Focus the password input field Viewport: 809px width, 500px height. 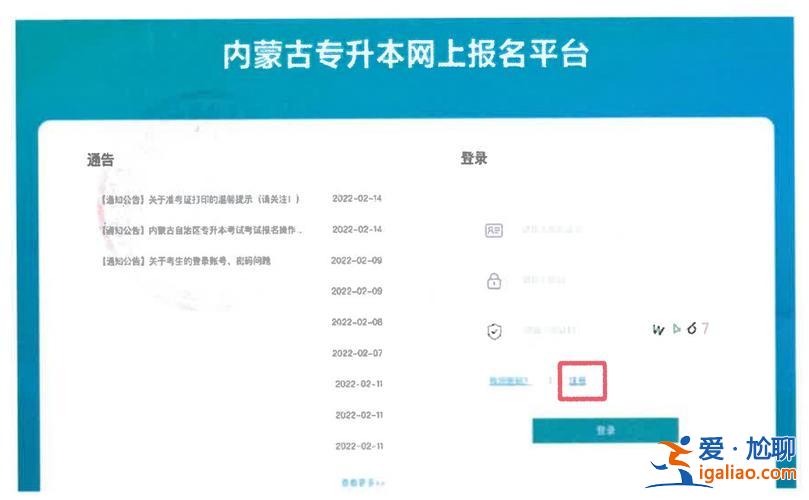click(x=544, y=280)
